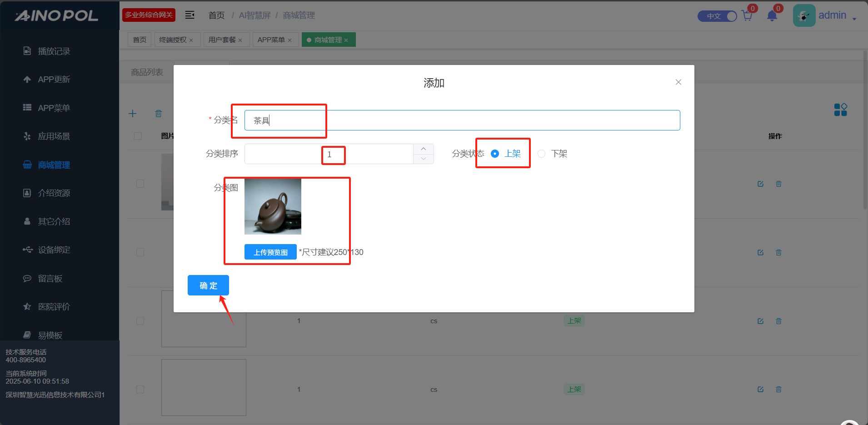Screen dimensions: 868x425
Task: Collapse sidebar with hamburger icon
Action: [190, 15]
